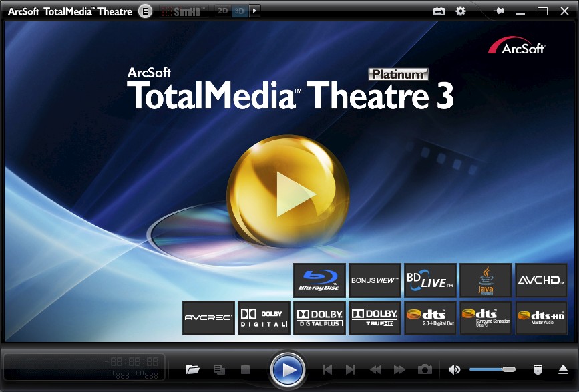Expand the 3D options arrow
This screenshot has height=392, width=579.
[254, 11]
